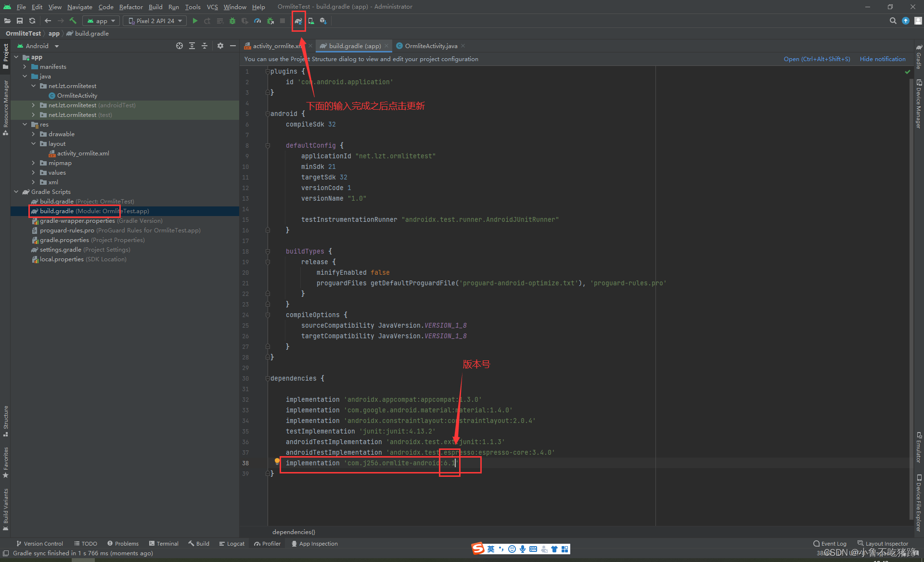Screen dimensions: 924x562
Task: Open Device Manager tool window on right sidebar
Action: (919, 104)
